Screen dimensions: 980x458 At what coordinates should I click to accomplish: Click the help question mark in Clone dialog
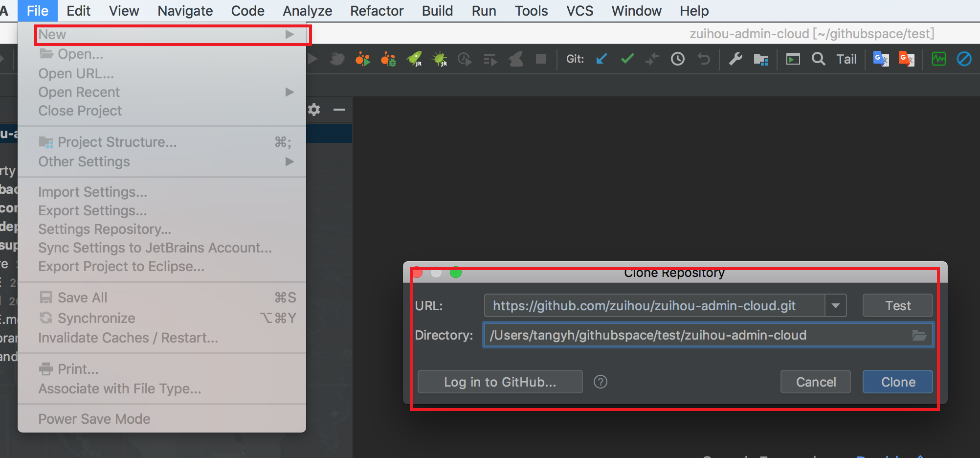601,382
